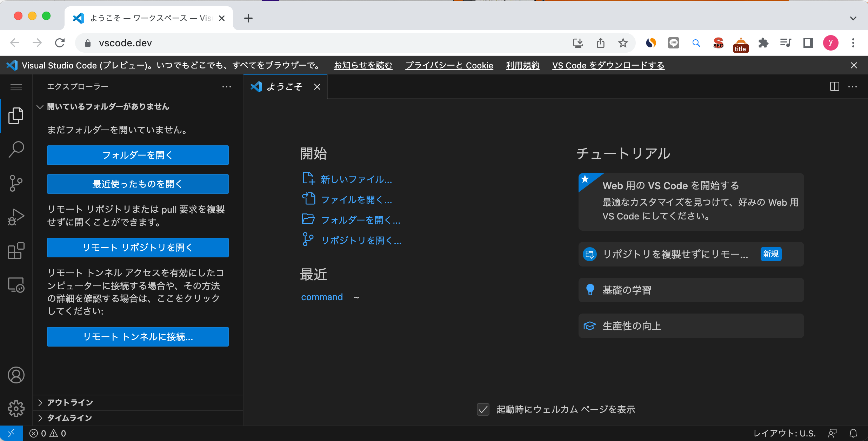Image resolution: width=868 pixels, height=441 pixels.
Task: Click the フォルダーを開く blue button
Action: point(138,155)
